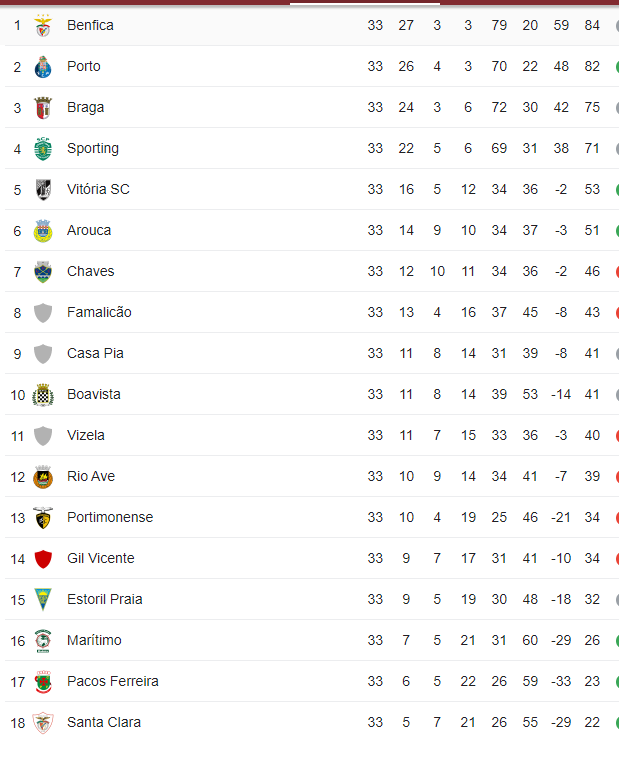
Task: Click Benfica's 84 points value
Action: coord(592,25)
